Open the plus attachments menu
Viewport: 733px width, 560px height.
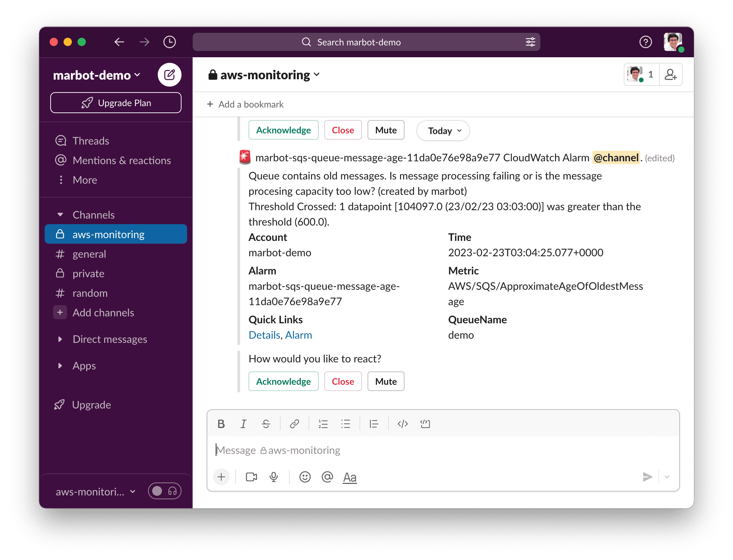pyautogui.click(x=221, y=477)
